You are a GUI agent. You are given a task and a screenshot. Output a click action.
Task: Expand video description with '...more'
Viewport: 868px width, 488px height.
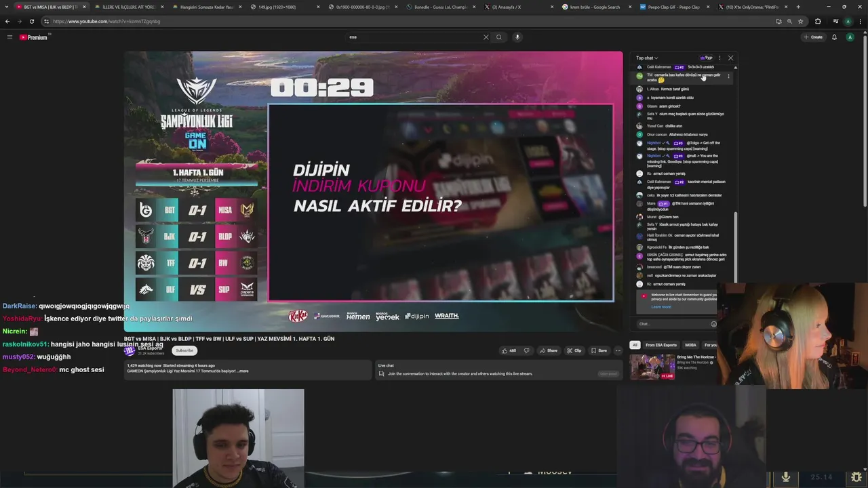(x=243, y=371)
